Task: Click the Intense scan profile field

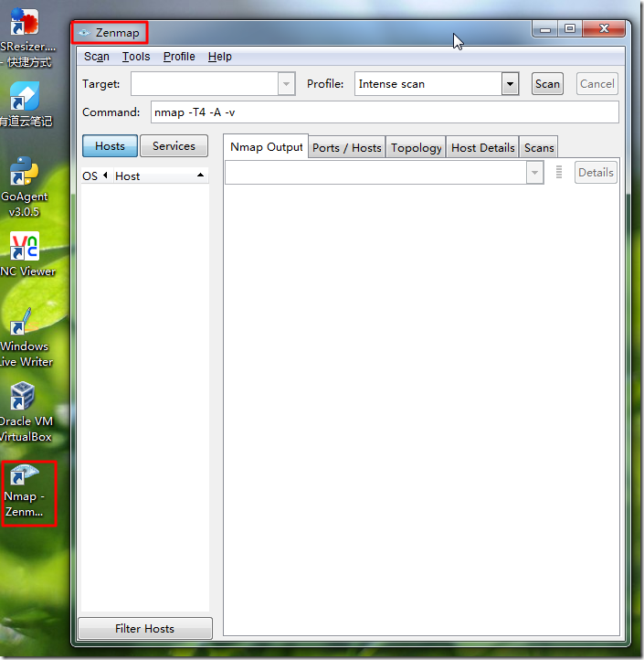Action: 428,84
